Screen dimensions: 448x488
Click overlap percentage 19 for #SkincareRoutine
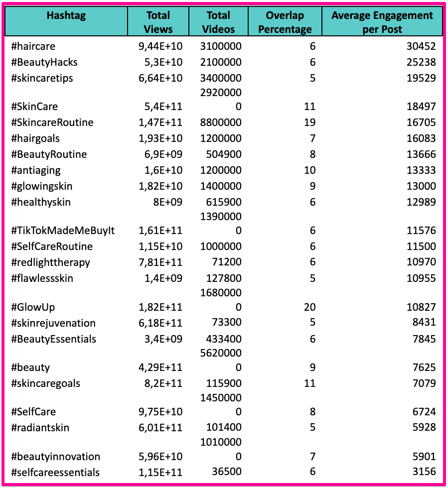309,122
